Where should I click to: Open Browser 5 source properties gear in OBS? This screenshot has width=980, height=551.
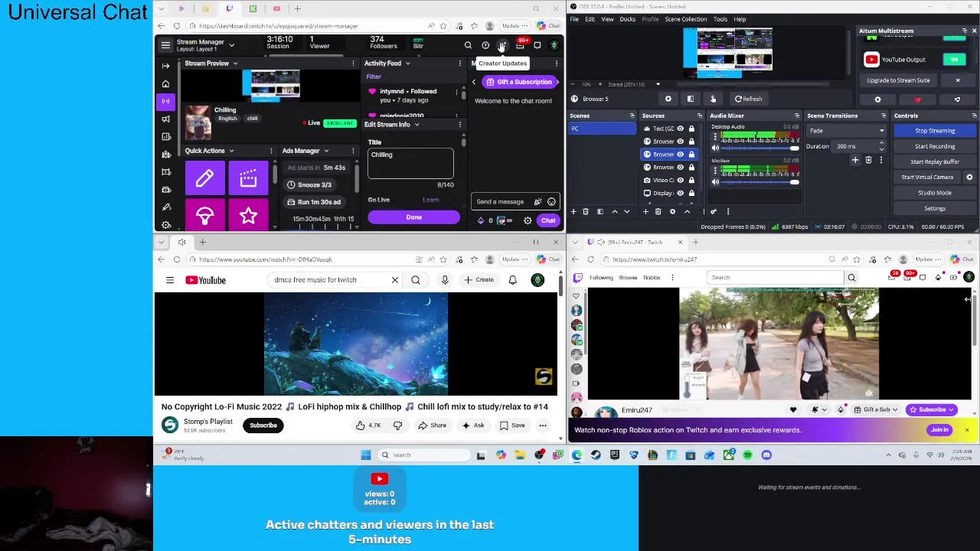coord(668,99)
